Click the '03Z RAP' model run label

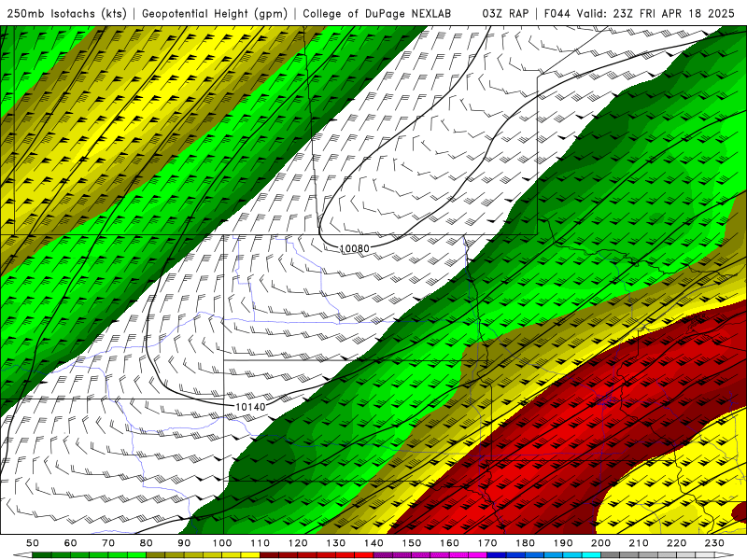coord(505,14)
